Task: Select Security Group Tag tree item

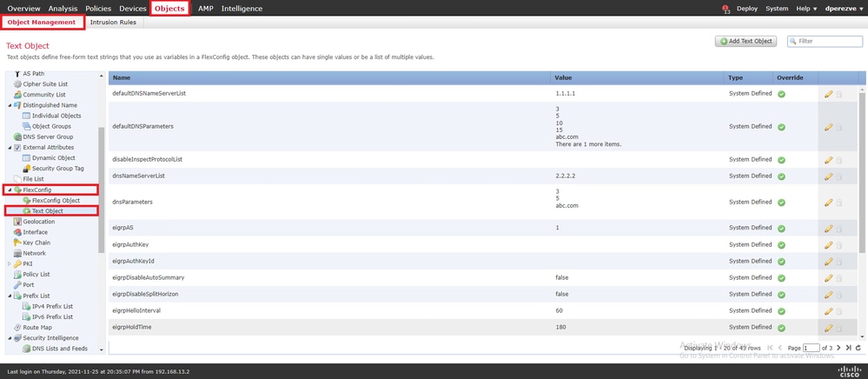Action: pyautogui.click(x=57, y=169)
